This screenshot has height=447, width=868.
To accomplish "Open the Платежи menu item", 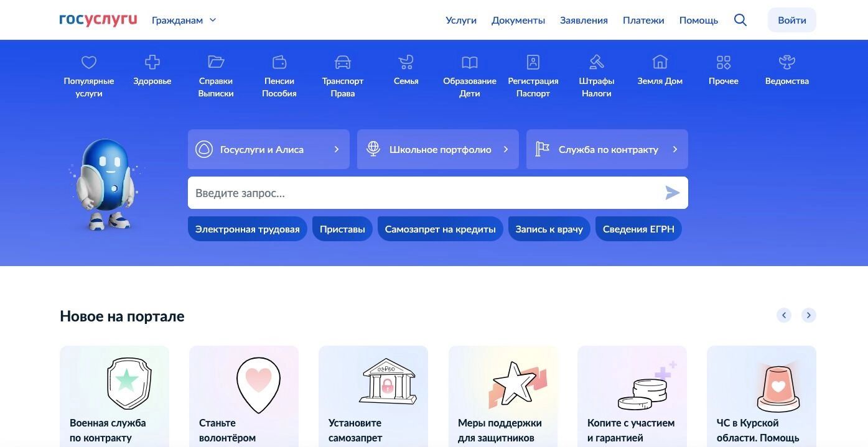I will [x=643, y=20].
